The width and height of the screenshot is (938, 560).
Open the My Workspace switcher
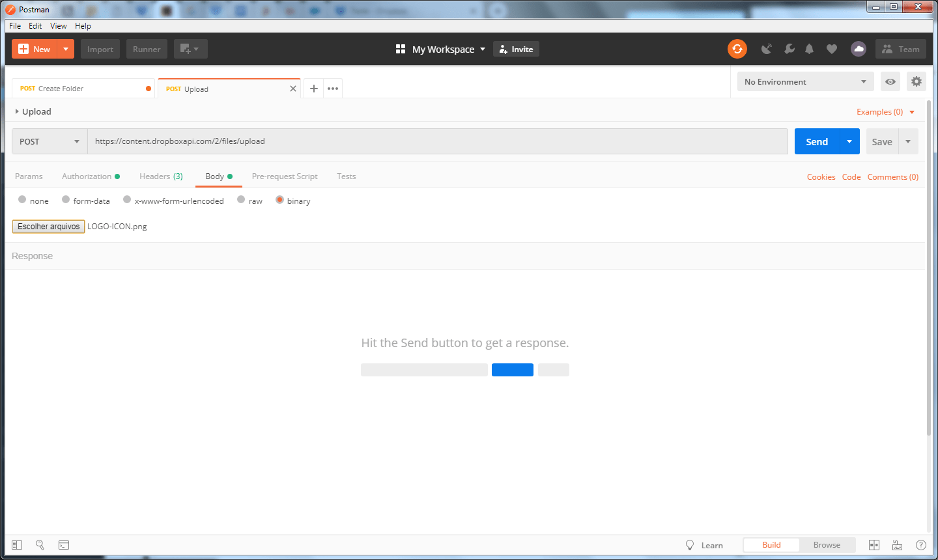point(440,49)
